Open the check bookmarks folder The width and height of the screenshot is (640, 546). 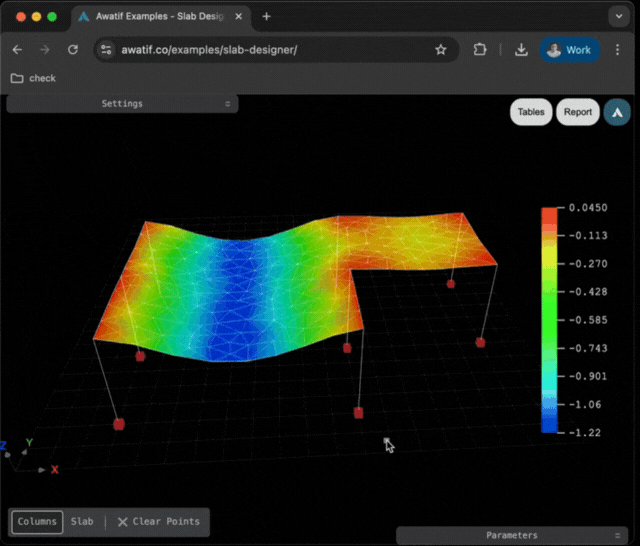point(33,78)
